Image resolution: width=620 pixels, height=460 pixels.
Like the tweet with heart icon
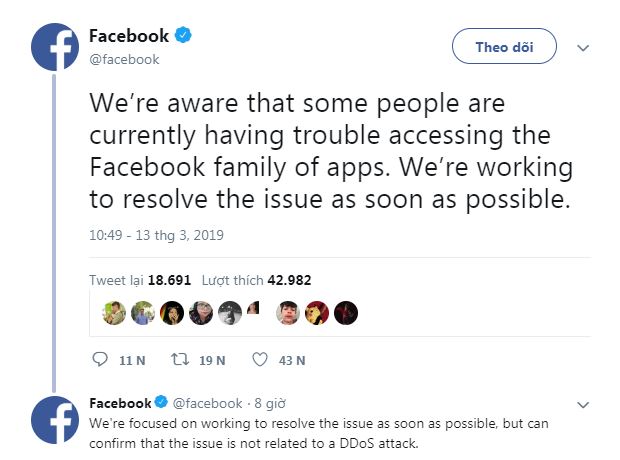pos(260,360)
